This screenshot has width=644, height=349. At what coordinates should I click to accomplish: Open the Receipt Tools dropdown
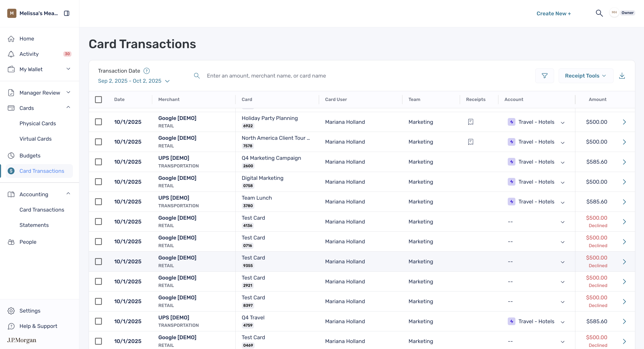coord(586,76)
